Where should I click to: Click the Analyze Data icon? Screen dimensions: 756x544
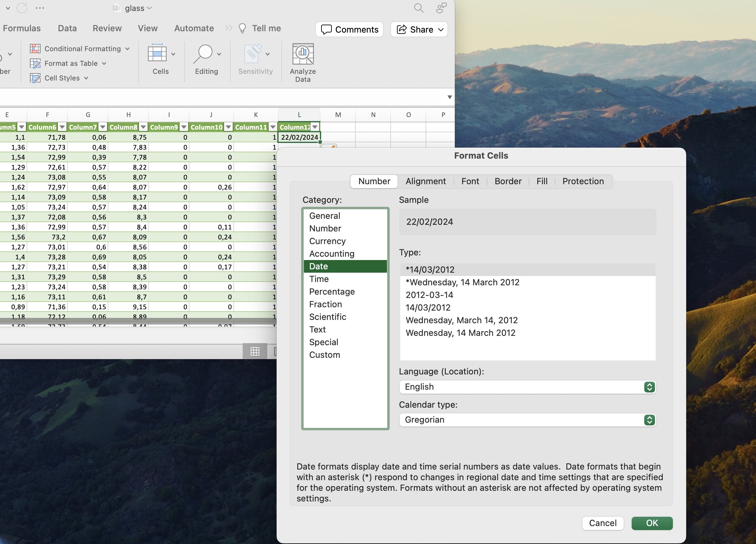[303, 54]
